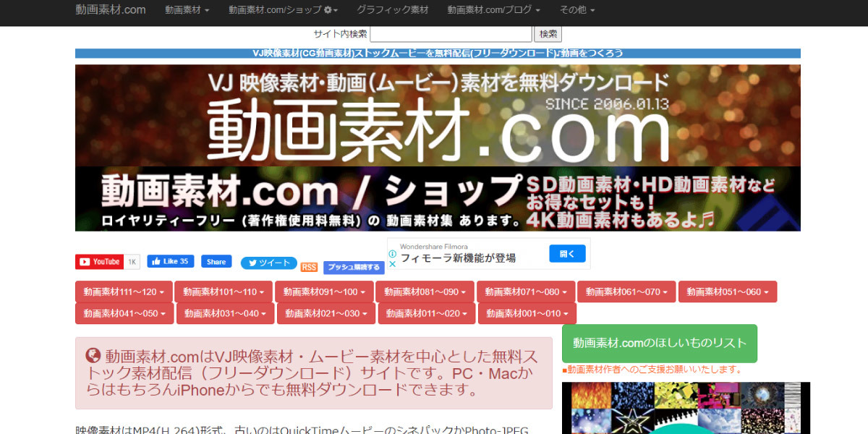This screenshot has width=868, height=434.
Task: Open the 動画素材.com / ショップ banner
Action: [x=438, y=199]
